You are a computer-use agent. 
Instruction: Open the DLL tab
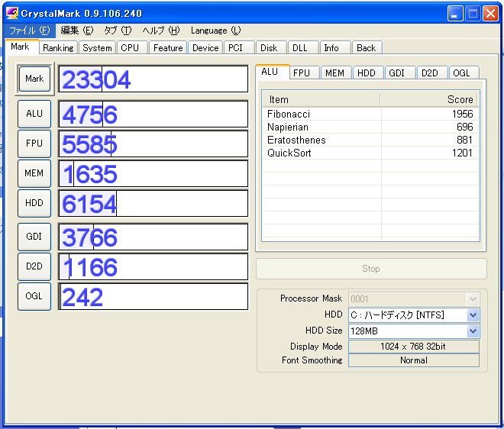coord(303,48)
